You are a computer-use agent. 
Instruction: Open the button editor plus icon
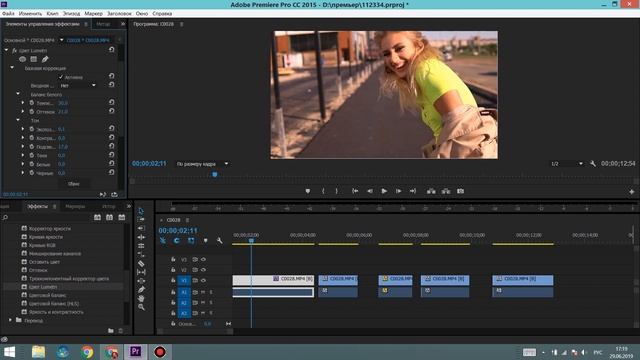631,191
